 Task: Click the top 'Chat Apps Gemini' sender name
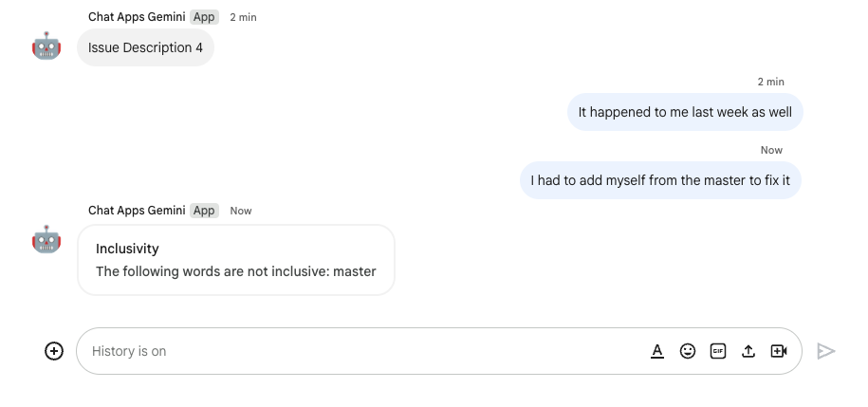pyautogui.click(x=137, y=17)
